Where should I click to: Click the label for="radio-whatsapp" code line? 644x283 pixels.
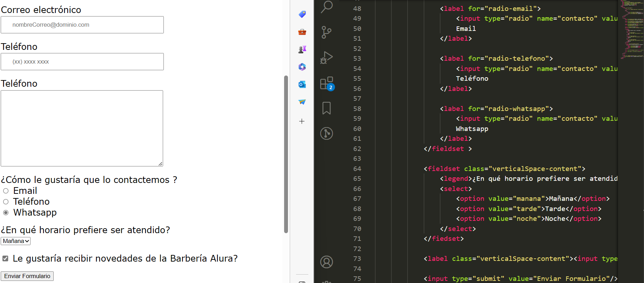click(496, 109)
